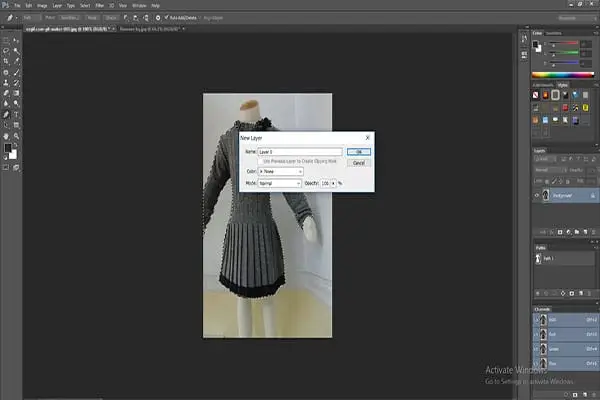Select Path 1 thumbnail in Paths panel
The height and width of the screenshot is (400, 600).
point(538,259)
